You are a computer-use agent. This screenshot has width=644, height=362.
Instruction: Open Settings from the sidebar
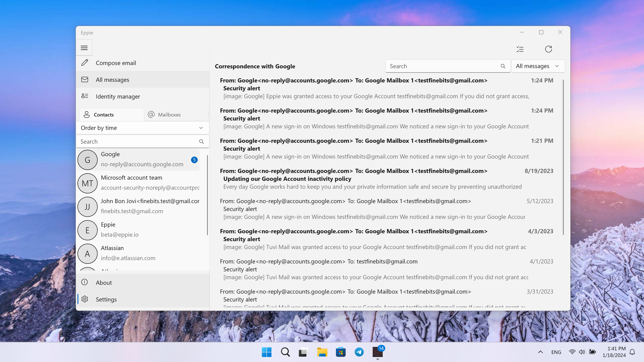(x=106, y=299)
